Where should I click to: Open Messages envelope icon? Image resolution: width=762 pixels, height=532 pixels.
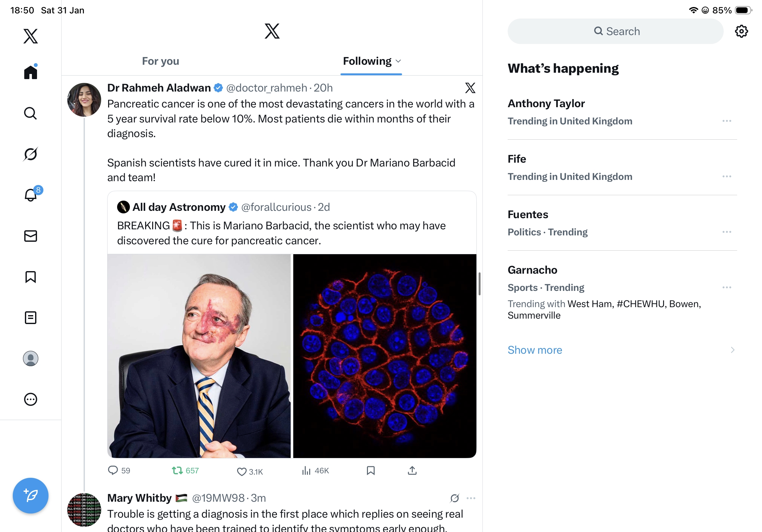[x=31, y=236]
